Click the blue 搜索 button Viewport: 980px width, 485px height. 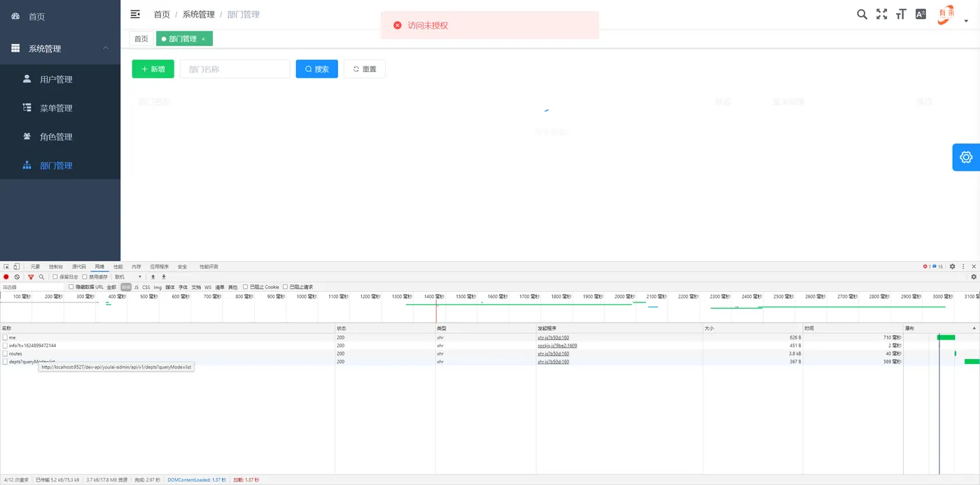tap(316, 69)
